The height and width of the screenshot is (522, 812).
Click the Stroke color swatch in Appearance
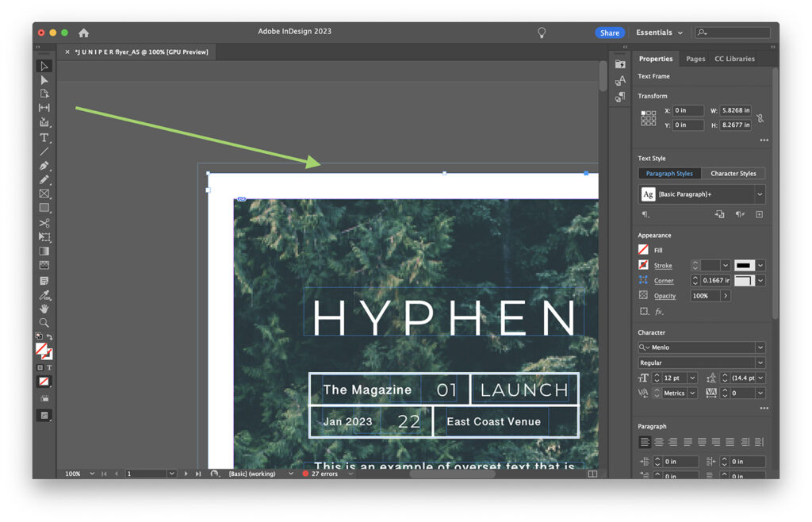click(x=642, y=265)
